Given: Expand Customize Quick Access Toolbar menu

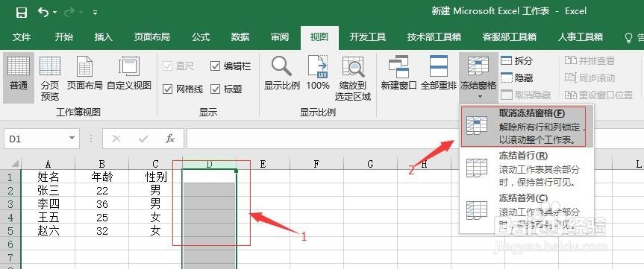Looking at the screenshot, I should [95, 13].
